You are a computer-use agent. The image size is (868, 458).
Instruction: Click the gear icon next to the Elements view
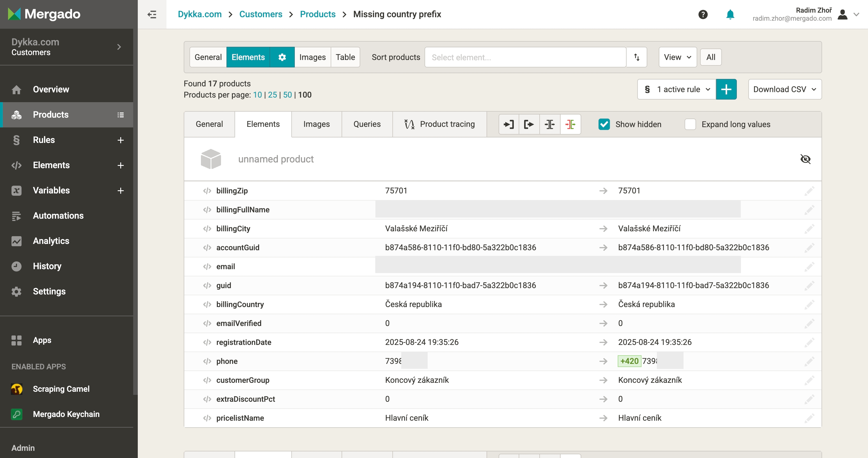pyautogui.click(x=282, y=57)
